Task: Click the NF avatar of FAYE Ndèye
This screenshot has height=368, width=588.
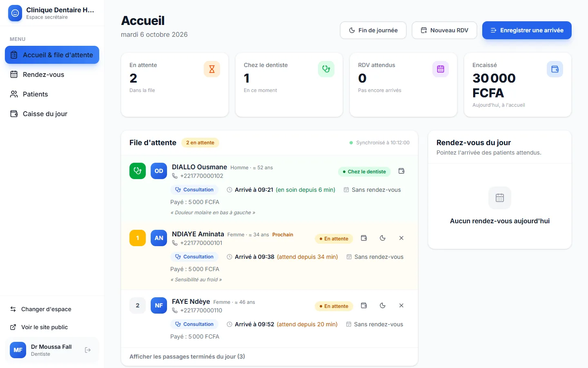Action: pyautogui.click(x=159, y=305)
